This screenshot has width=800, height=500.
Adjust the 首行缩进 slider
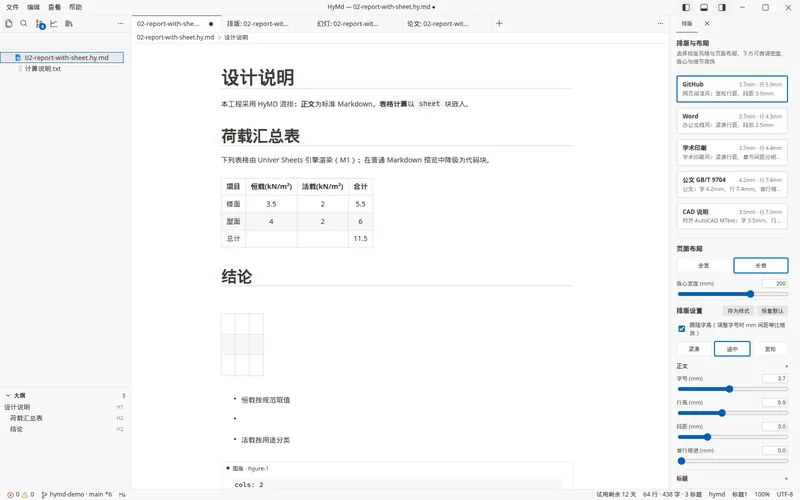coord(732,461)
